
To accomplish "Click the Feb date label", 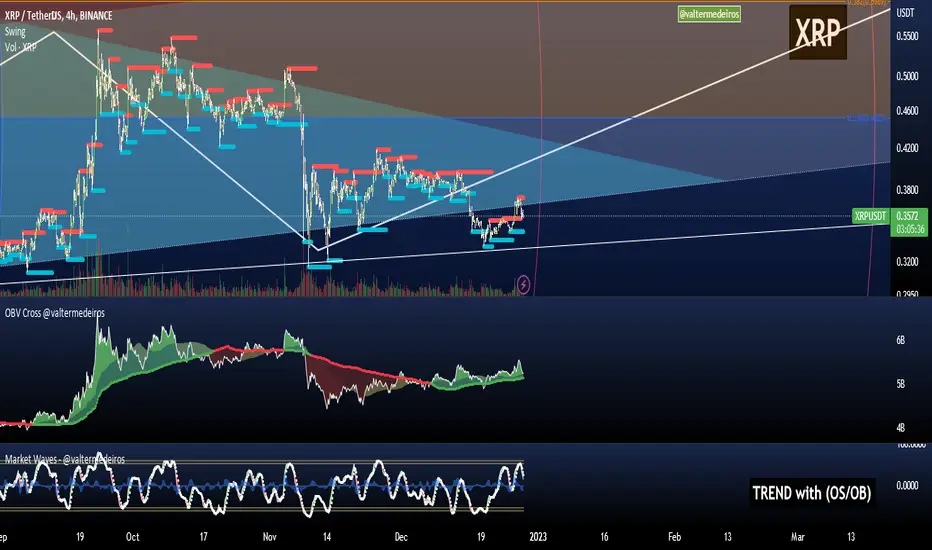I will click(675, 537).
